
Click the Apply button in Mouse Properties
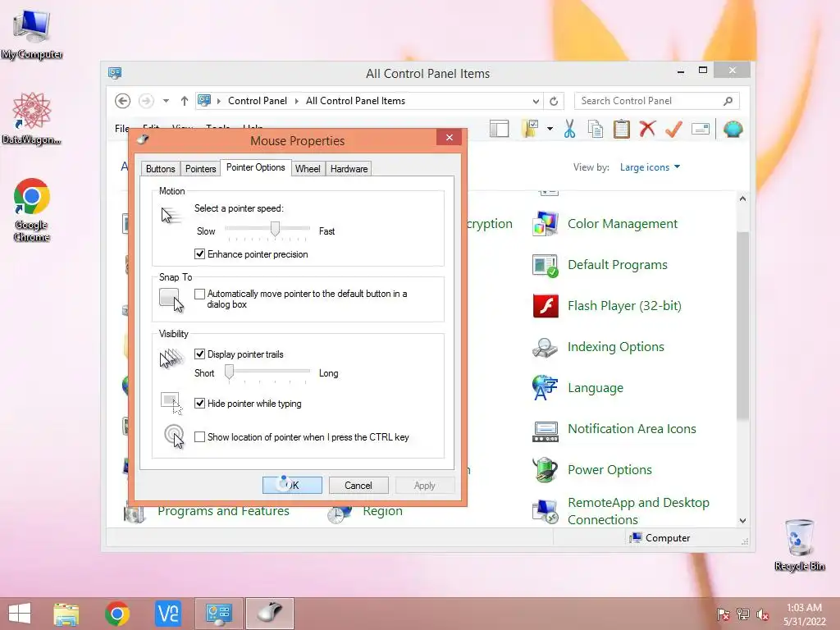tap(424, 486)
